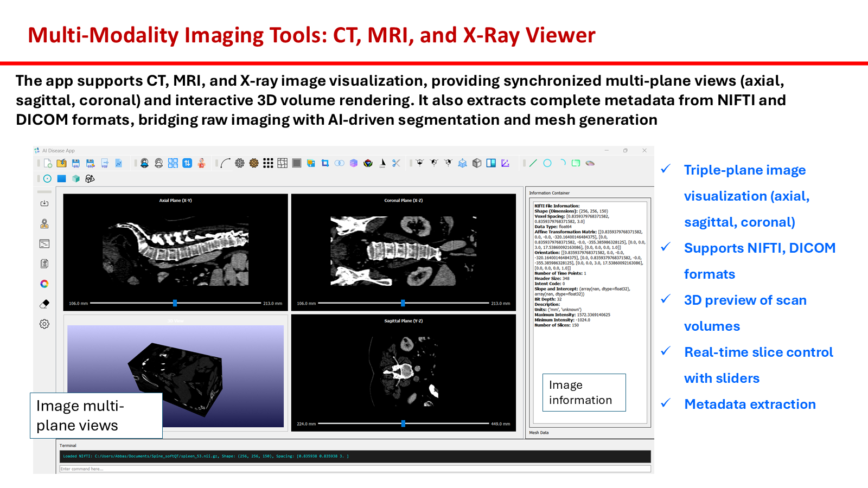Click the blue wireframe bounding box icon
Screen dimensions: 868x488
(463, 163)
